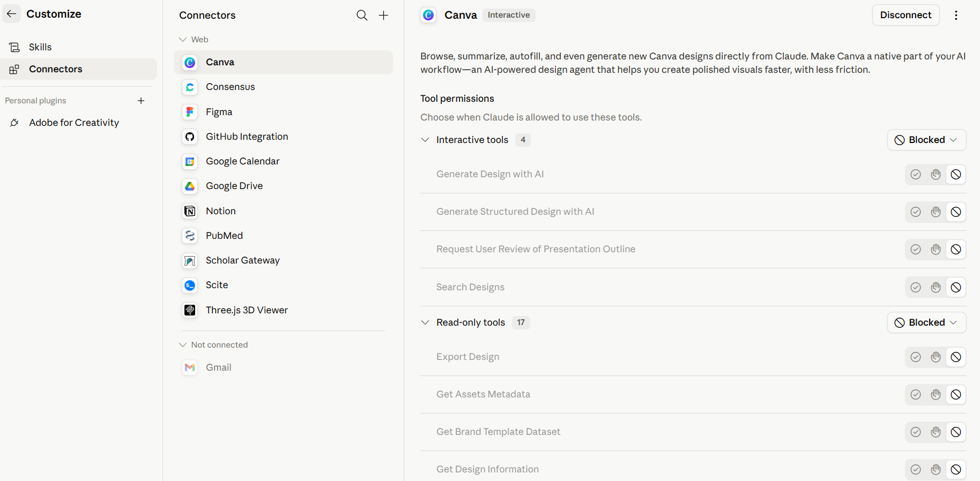The width and height of the screenshot is (980, 481).
Task: Open the Gmail connector entry
Action: (x=283, y=367)
